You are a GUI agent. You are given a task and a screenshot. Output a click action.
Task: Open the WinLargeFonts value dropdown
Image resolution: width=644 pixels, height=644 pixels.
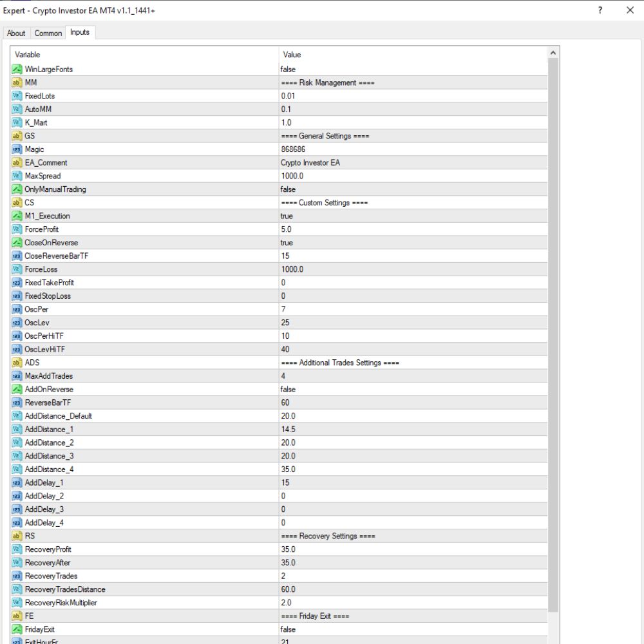coord(413,69)
